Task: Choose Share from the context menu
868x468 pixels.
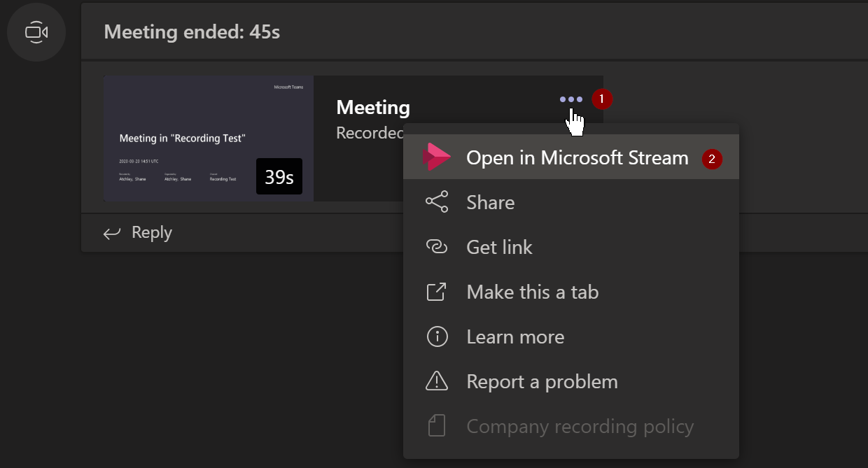Action: tap(571, 202)
